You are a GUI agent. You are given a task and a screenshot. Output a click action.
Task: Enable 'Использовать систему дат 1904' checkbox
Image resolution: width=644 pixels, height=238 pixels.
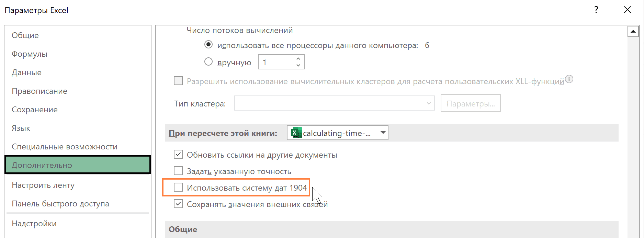tap(178, 188)
